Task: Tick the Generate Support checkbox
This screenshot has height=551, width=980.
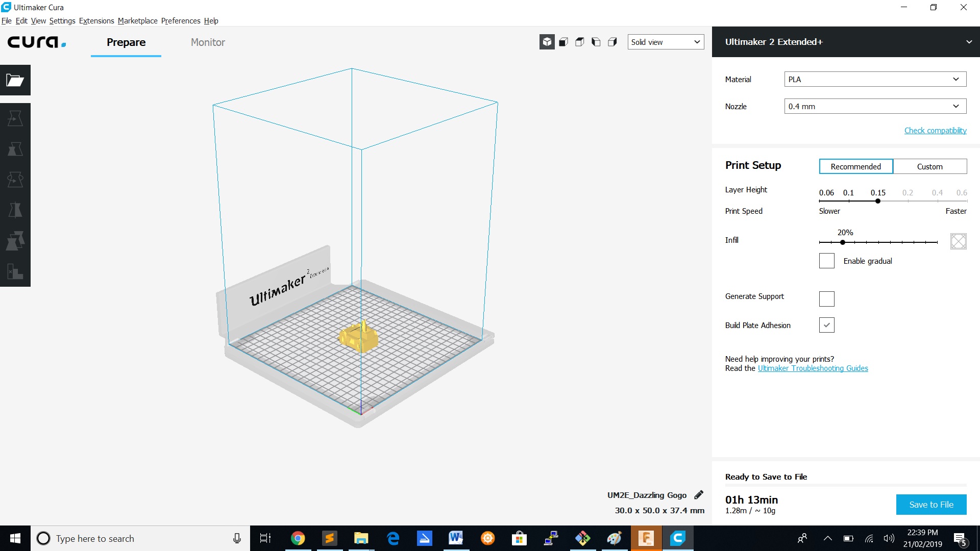Action: pos(826,298)
